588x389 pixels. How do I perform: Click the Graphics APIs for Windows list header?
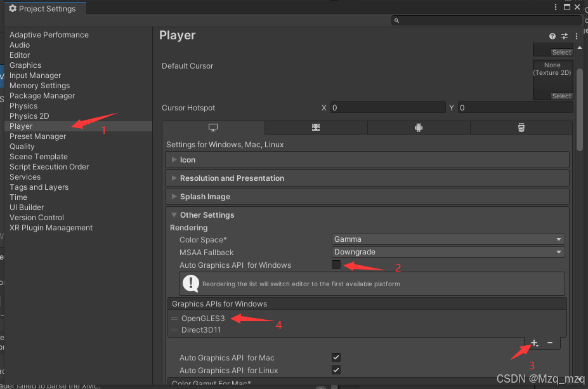click(367, 304)
